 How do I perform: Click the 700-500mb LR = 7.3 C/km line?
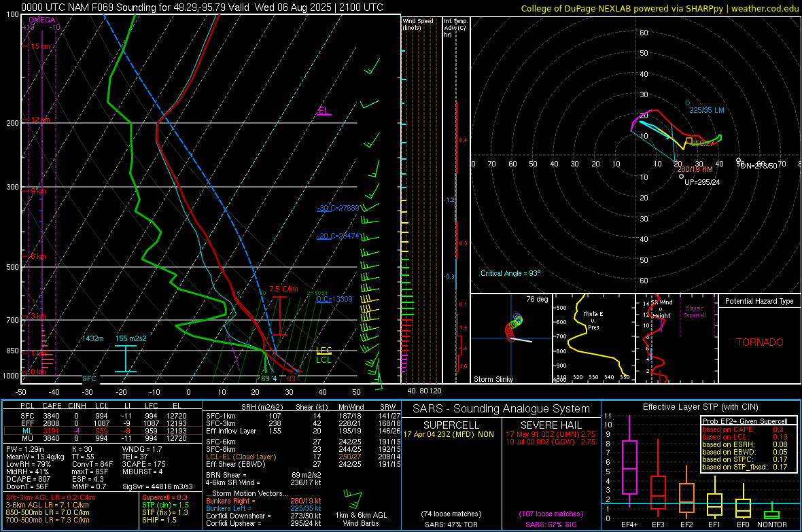click(x=48, y=520)
